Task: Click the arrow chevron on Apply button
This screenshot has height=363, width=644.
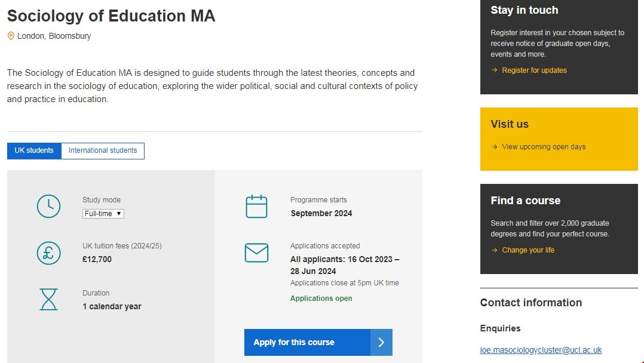Action: [381, 342]
